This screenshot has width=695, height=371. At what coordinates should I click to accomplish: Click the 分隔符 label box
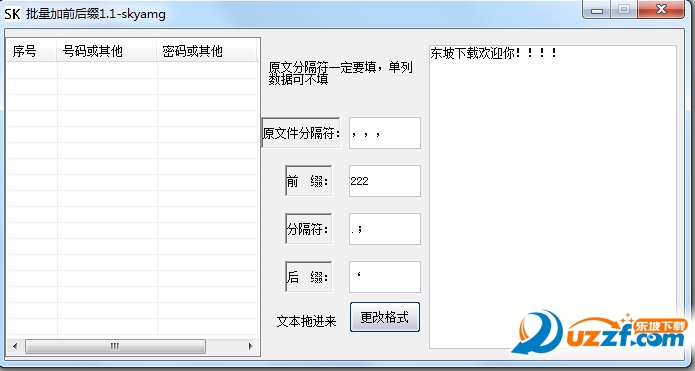click(x=308, y=229)
